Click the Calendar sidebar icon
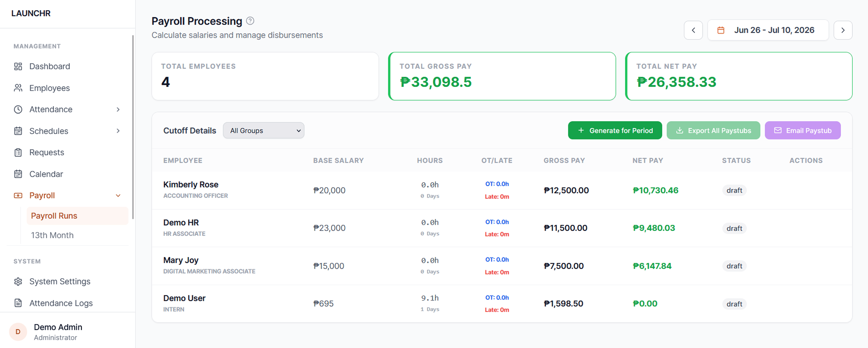Screen dimensions: 868x348 [x=18, y=174]
